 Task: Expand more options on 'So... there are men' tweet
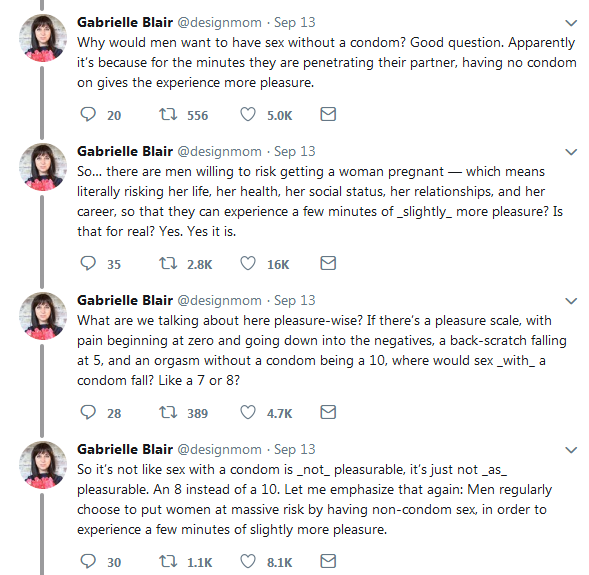tap(571, 152)
